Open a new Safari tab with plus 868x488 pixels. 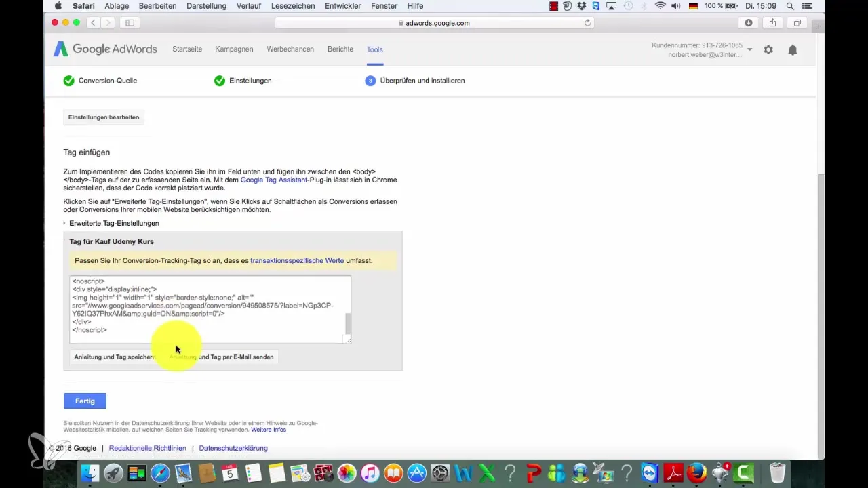click(818, 26)
